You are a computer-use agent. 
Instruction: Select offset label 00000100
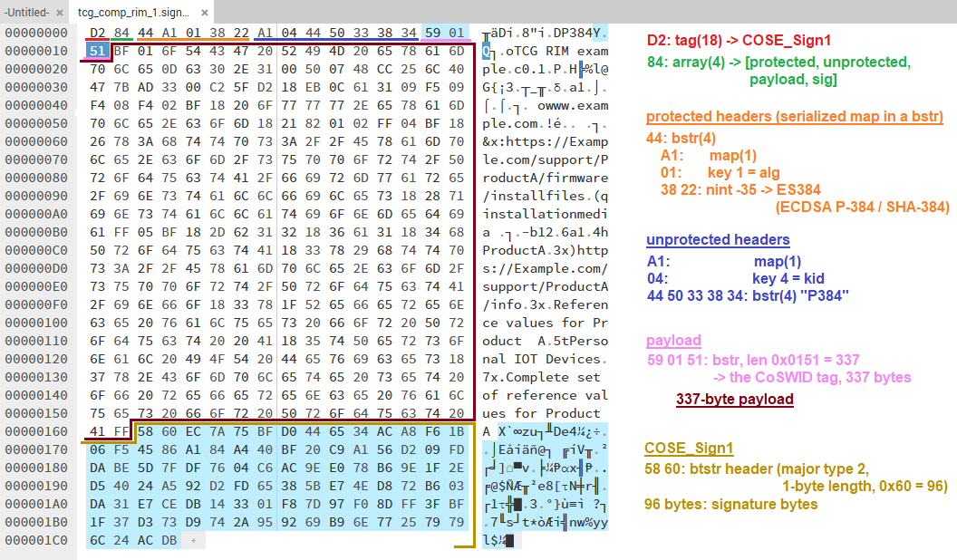[x=36, y=323]
